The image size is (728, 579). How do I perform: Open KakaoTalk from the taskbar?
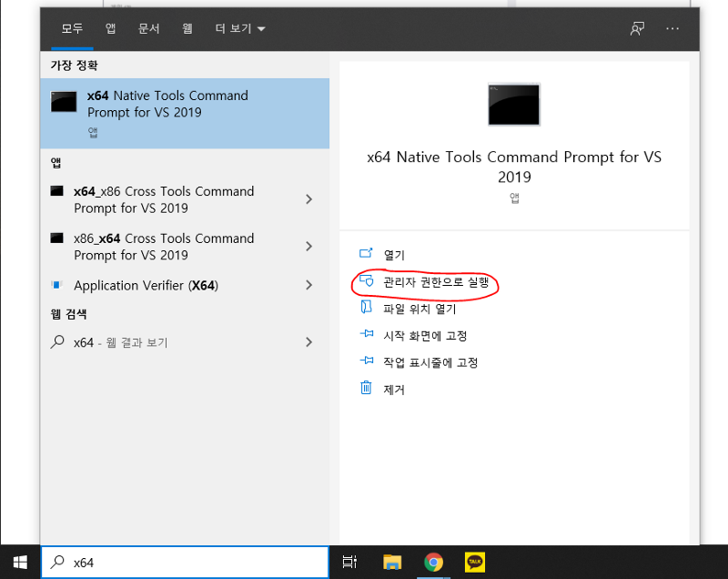[474, 563]
